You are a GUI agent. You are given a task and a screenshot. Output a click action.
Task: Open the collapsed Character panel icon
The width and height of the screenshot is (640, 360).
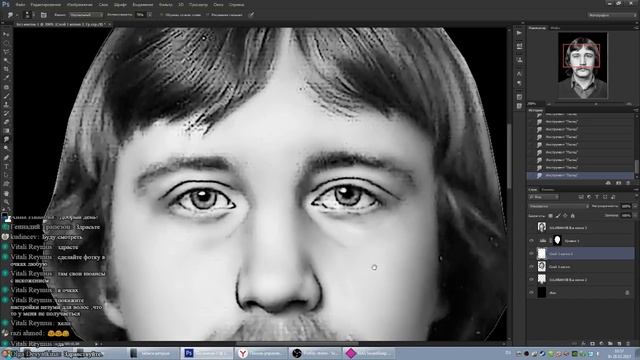(519, 74)
